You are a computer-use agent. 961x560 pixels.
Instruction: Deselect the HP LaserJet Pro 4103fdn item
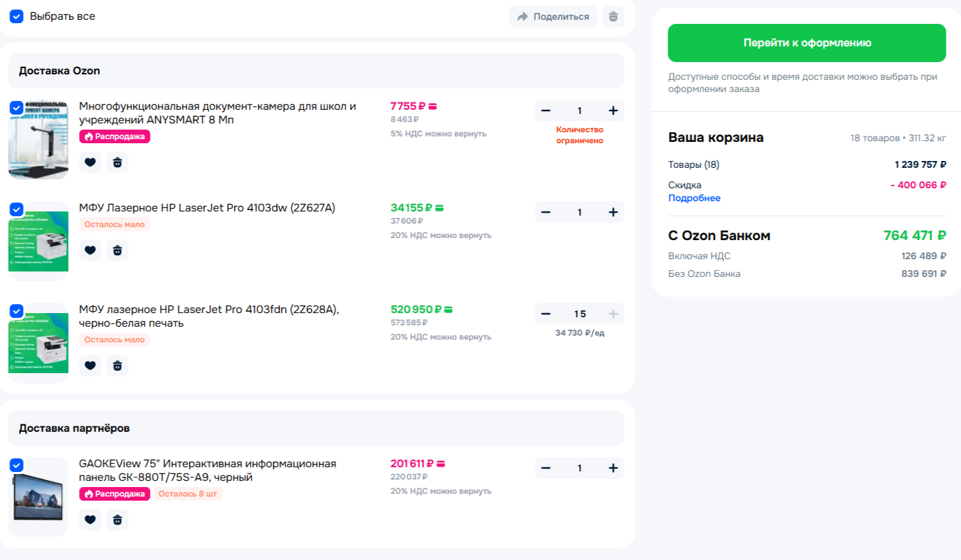pos(16,311)
